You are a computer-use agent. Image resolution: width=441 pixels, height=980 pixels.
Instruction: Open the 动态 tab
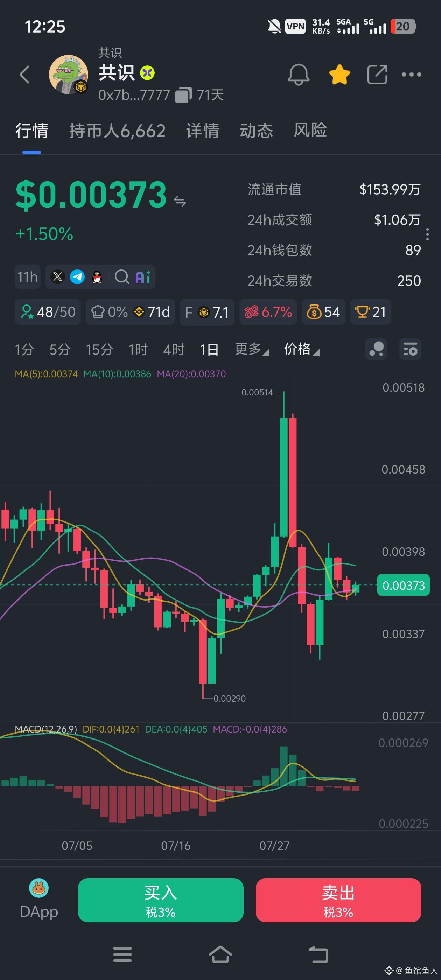tap(256, 131)
